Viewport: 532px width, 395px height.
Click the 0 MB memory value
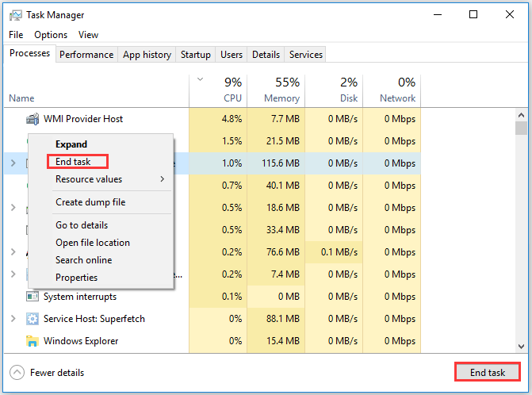tap(289, 297)
